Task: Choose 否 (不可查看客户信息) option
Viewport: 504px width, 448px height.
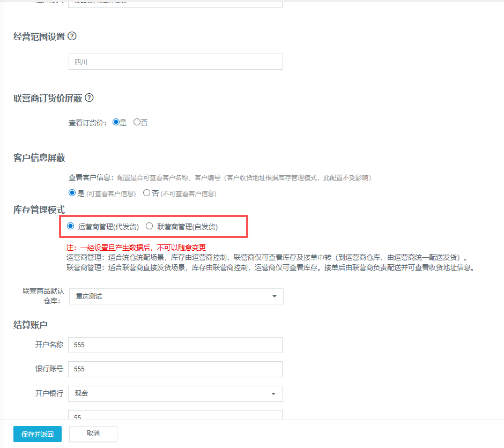Action: (x=146, y=193)
